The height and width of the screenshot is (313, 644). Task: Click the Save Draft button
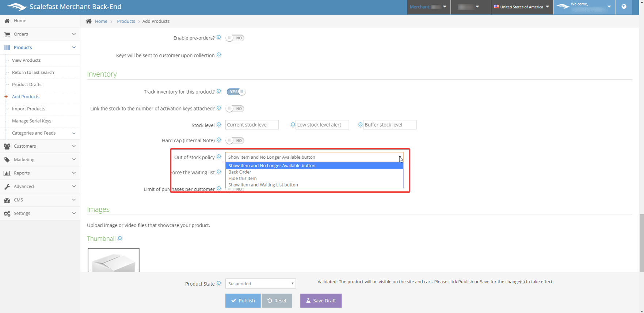(321, 301)
